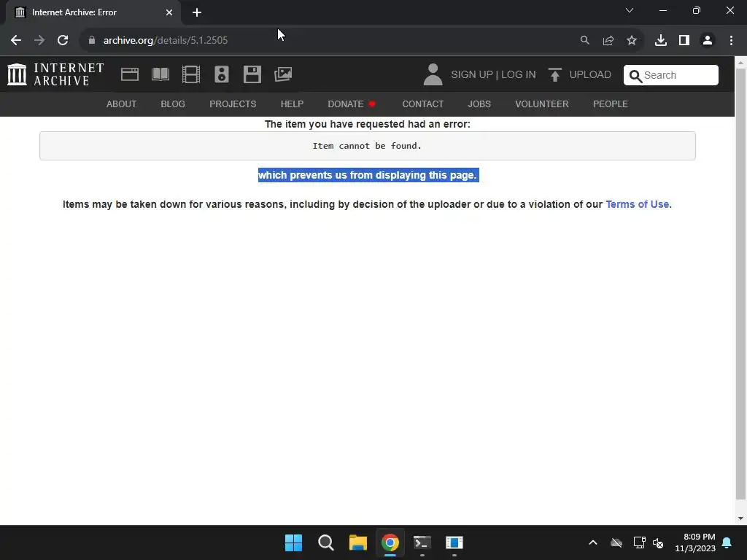Open the Video film-strip icon
This screenshot has width=747, height=560.
click(x=191, y=74)
